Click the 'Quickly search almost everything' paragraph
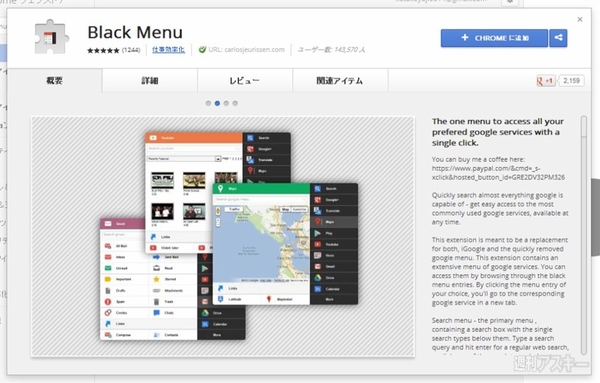 (500, 209)
